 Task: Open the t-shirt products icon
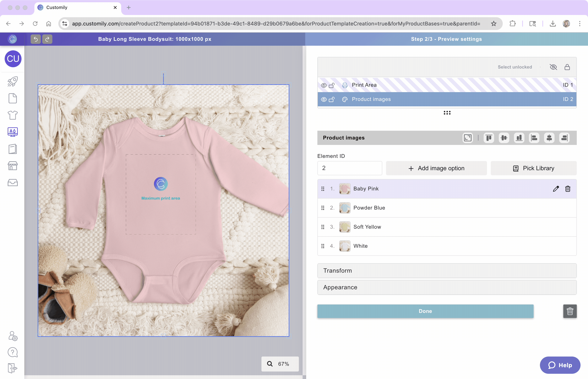[x=13, y=115]
